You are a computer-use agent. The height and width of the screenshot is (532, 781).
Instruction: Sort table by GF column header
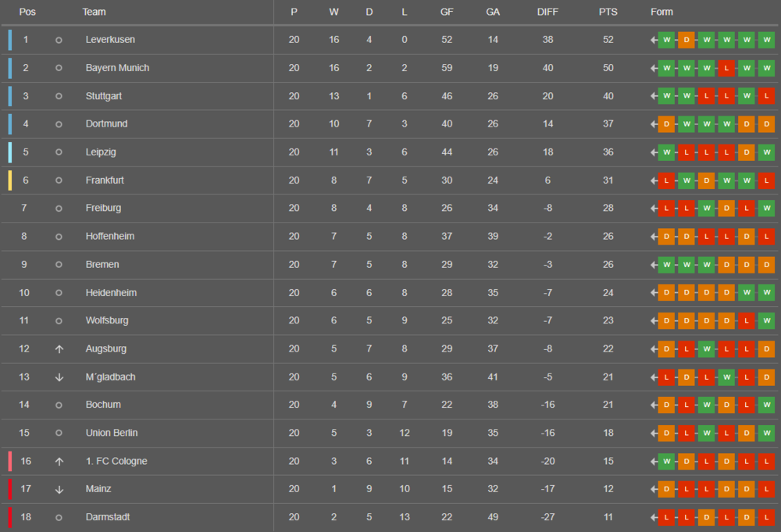click(x=447, y=12)
